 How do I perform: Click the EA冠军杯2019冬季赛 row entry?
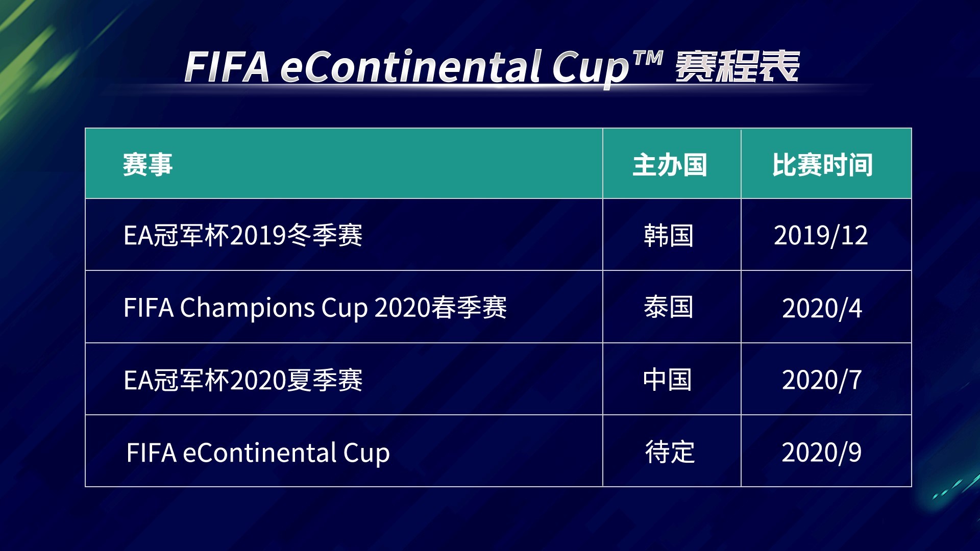(243, 236)
